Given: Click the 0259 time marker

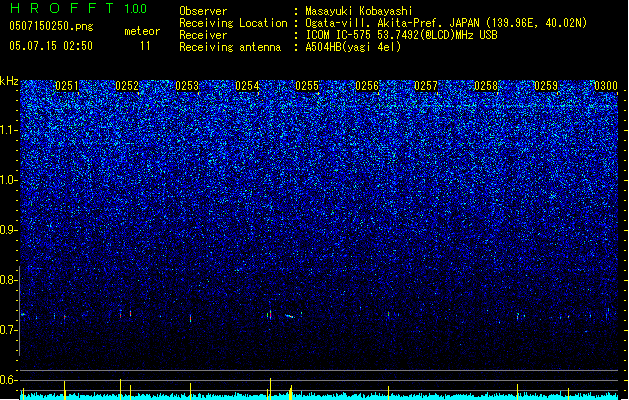Looking at the screenshot, I should pos(546,86).
